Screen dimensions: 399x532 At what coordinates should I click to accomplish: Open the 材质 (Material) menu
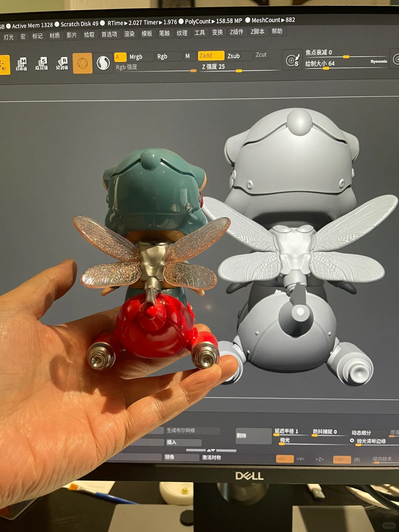55,35
